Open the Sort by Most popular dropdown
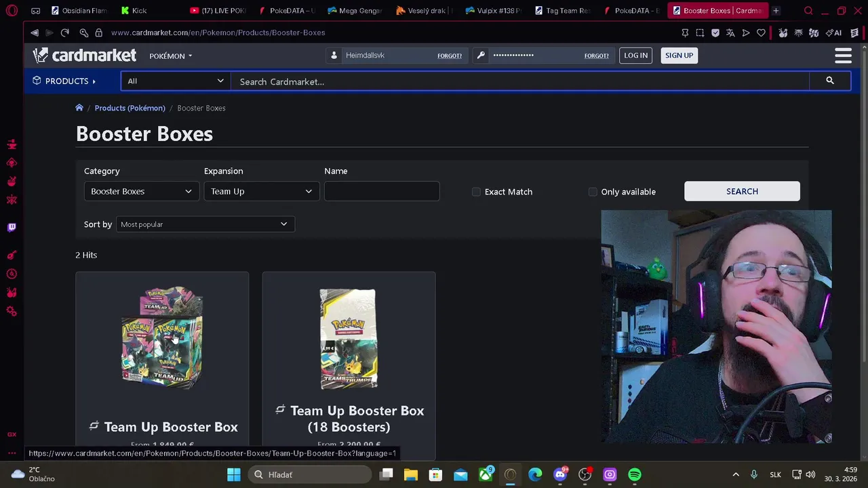 point(205,224)
